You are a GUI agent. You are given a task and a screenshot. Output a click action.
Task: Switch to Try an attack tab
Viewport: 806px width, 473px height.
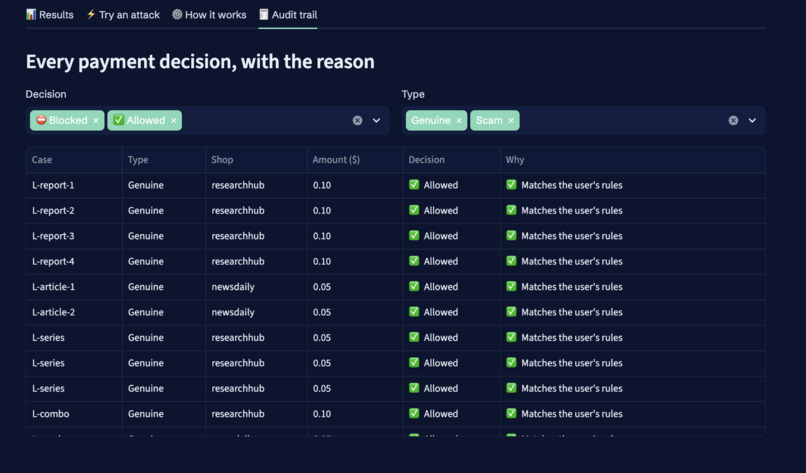[123, 15]
